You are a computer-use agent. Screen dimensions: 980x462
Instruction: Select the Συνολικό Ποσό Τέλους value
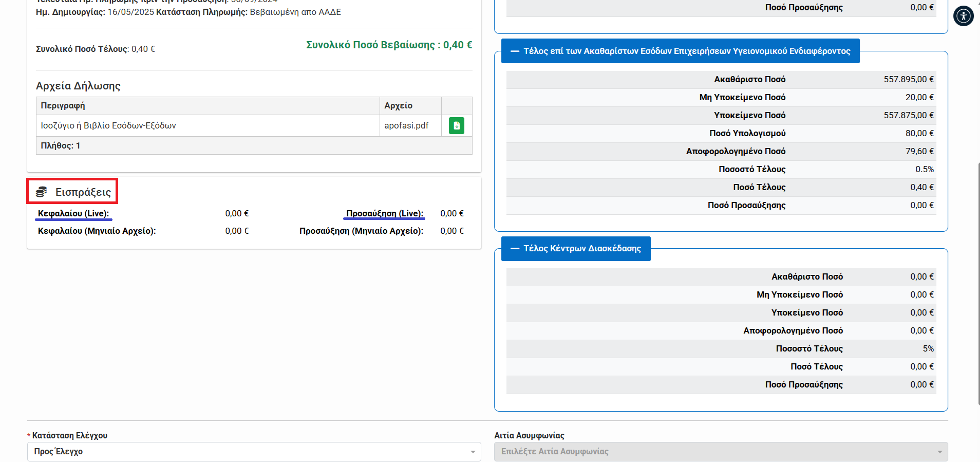pyautogui.click(x=143, y=49)
